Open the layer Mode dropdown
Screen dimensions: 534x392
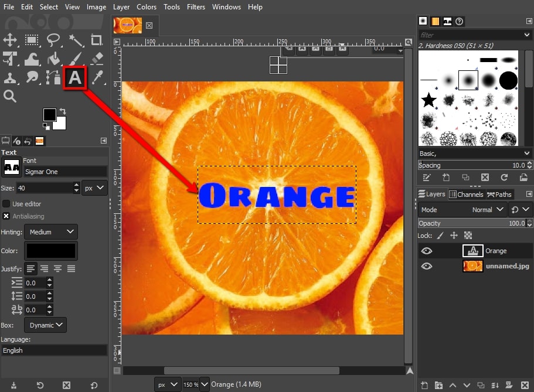point(487,209)
